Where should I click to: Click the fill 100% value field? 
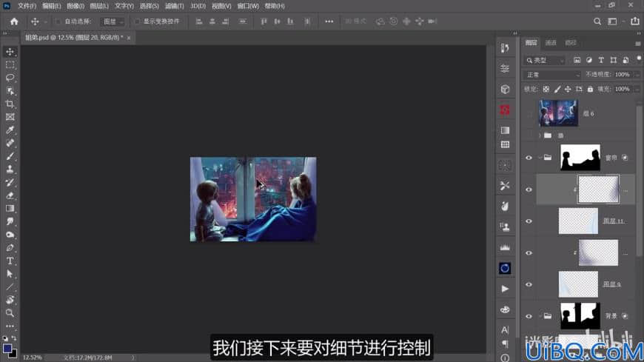click(623, 89)
